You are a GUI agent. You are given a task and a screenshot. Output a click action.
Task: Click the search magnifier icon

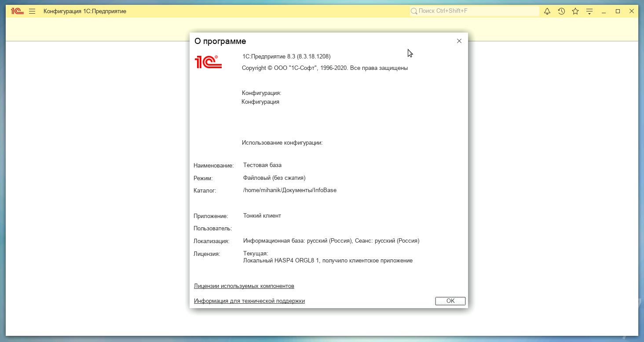click(414, 11)
